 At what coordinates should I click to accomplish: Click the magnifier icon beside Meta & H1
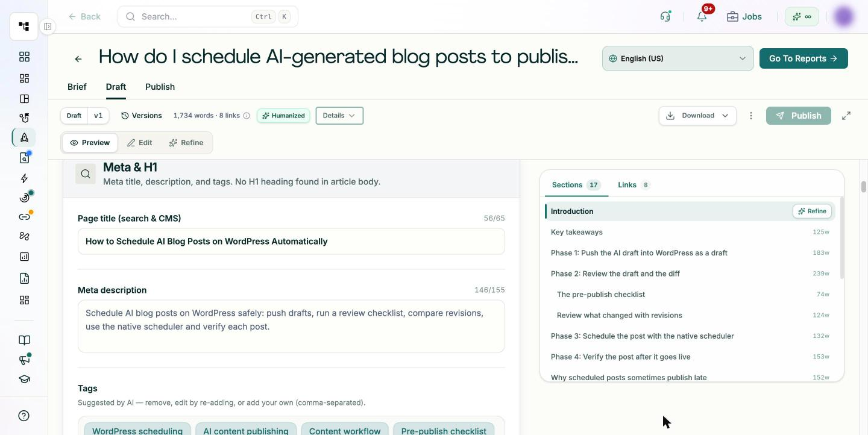pos(86,174)
